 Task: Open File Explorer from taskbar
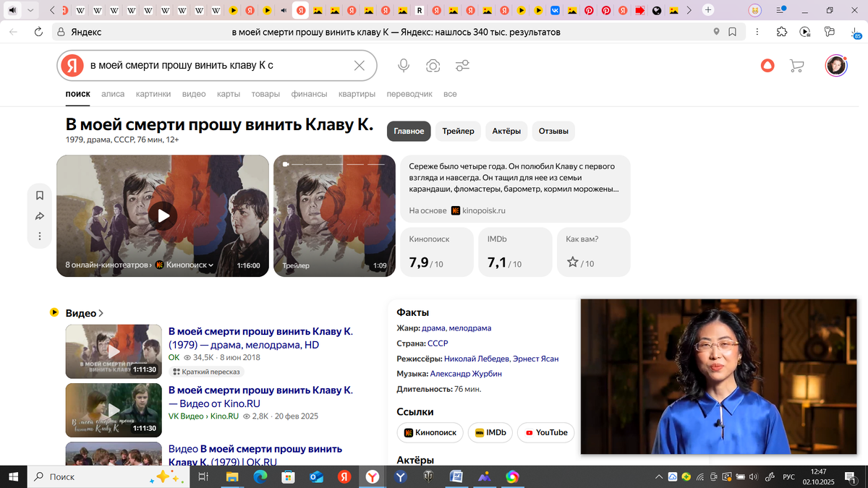(232, 477)
